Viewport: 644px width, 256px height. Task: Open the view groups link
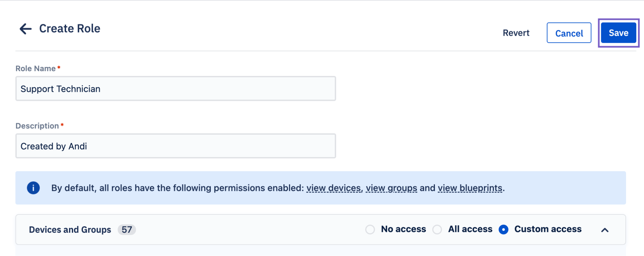click(391, 188)
